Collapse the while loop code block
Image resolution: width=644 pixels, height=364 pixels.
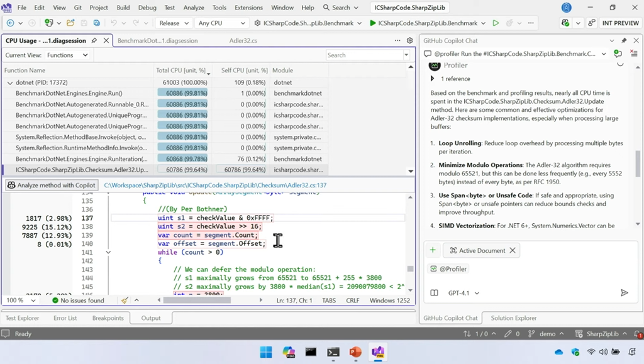pyautogui.click(x=108, y=252)
